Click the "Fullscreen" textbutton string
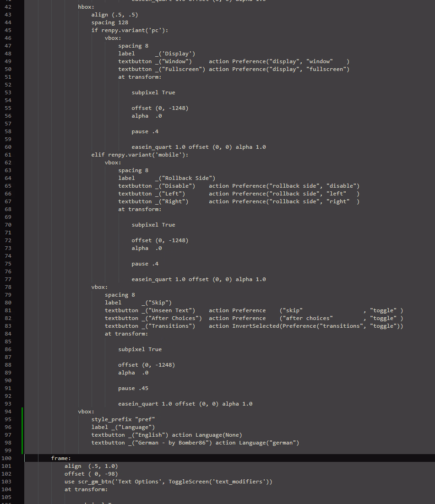The height and width of the screenshot is (504, 435). [x=182, y=69]
